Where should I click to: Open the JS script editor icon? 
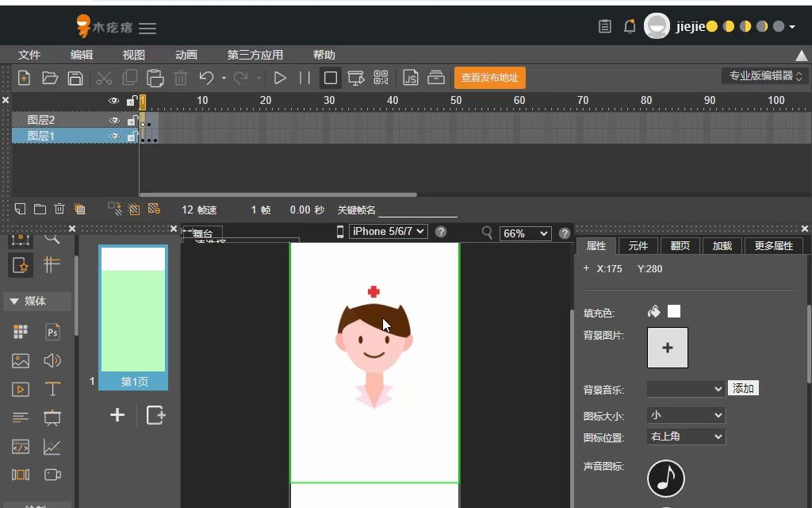pyautogui.click(x=410, y=78)
